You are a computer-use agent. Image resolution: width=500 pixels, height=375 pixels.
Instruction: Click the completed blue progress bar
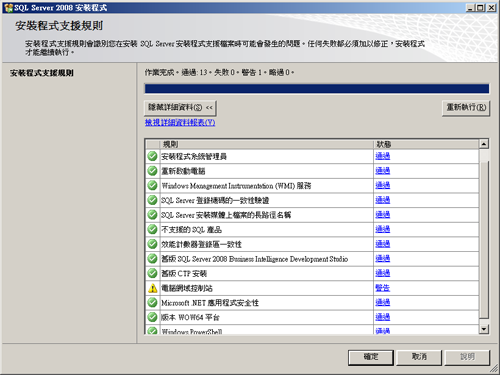[x=317, y=89]
